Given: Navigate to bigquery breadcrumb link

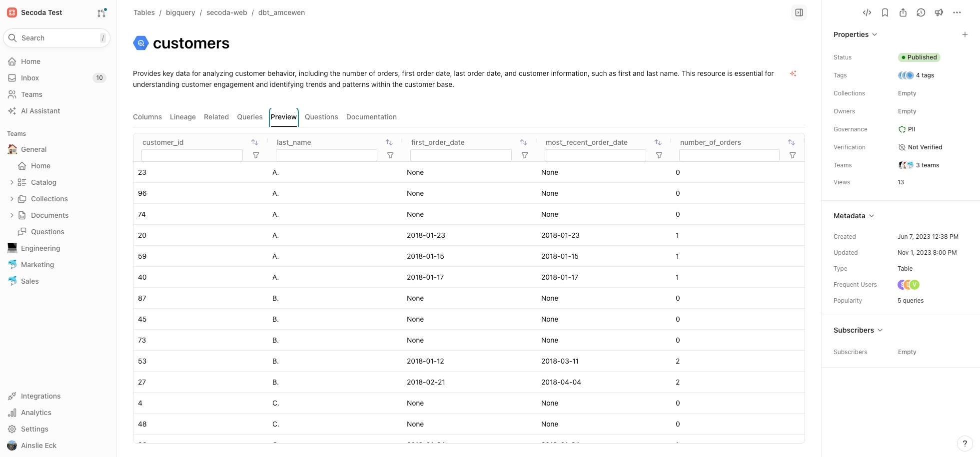Looking at the screenshot, I should (180, 12).
